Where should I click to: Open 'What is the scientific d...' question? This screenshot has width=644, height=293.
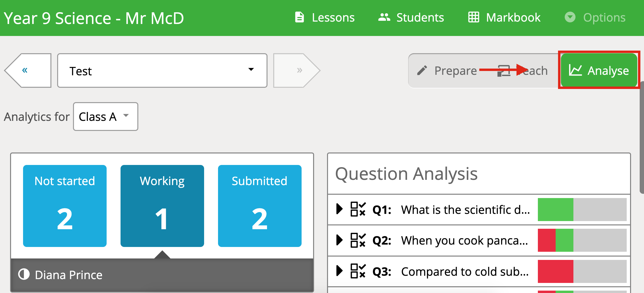(465, 209)
